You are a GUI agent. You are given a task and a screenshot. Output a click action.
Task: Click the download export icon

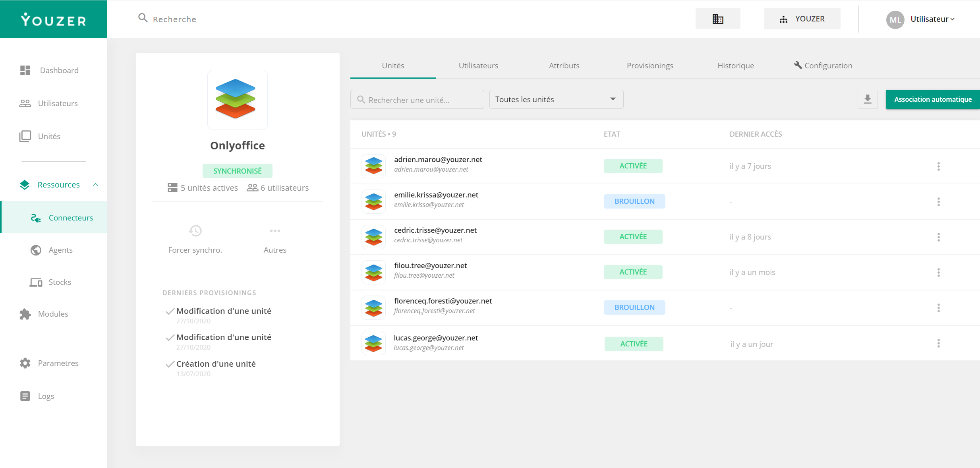point(868,99)
